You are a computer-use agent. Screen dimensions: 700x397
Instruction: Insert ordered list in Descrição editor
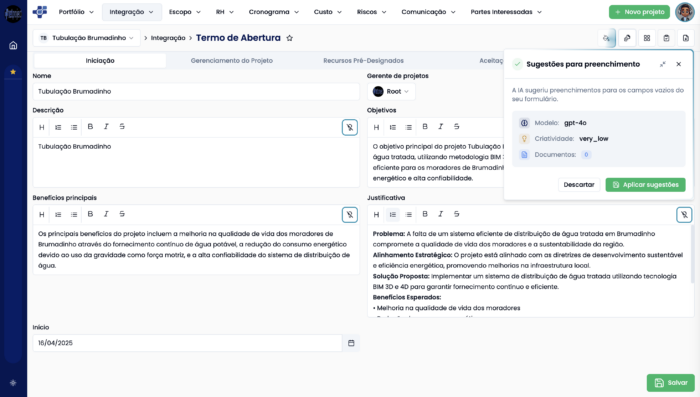[x=58, y=127]
